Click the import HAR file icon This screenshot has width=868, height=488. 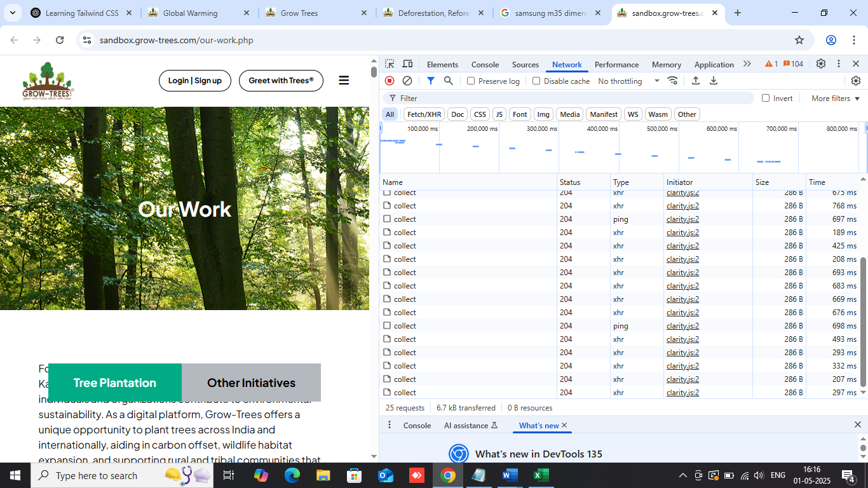pyautogui.click(x=696, y=81)
